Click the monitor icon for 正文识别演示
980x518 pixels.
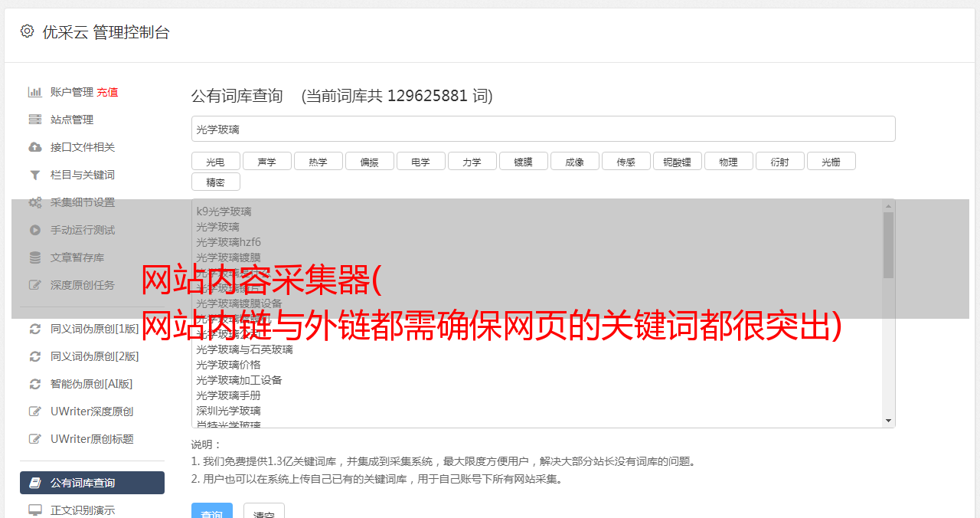(34, 510)
